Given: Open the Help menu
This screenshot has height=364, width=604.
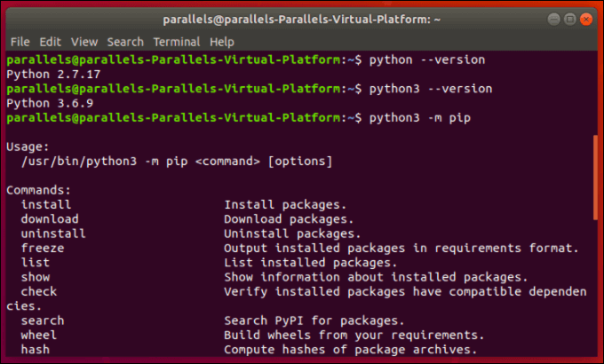Looking at the screenshot, I should click(222, 42).
